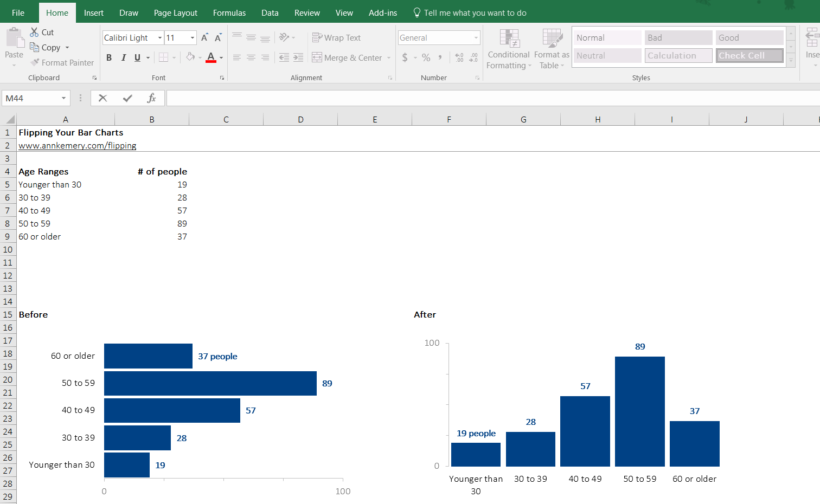Click the Insert Function (fx) button

coord(152,98)
